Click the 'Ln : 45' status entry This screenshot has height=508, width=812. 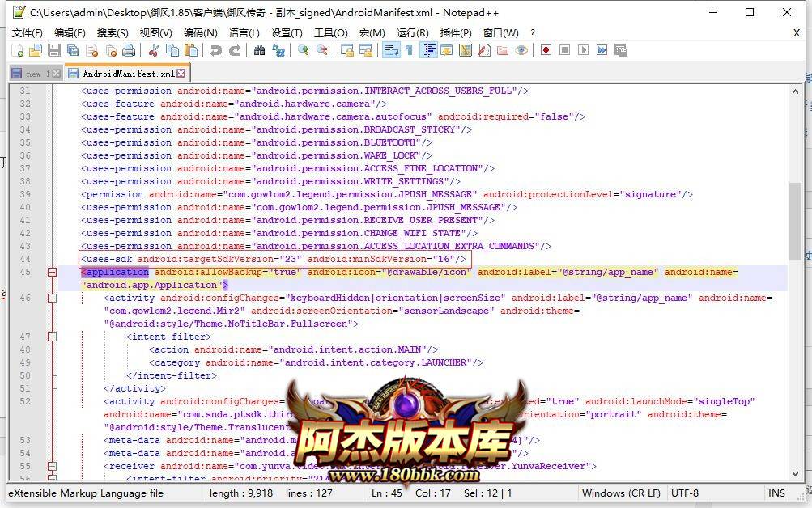tap(387, 493)
